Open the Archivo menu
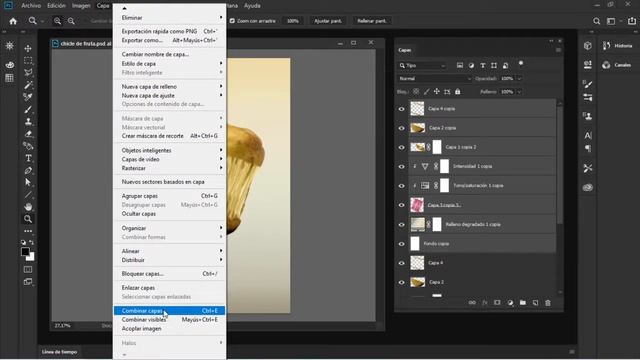Screen dimensions: 640x360 click(31, 6)
